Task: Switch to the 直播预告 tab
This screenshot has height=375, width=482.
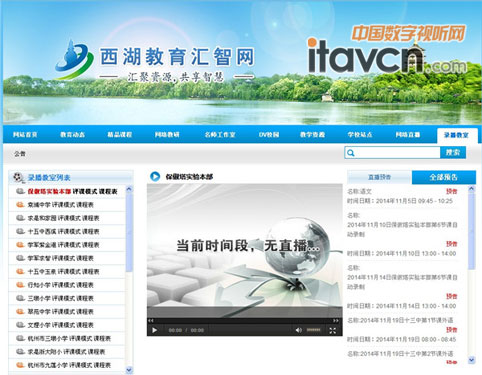Action: pos(379,177)
